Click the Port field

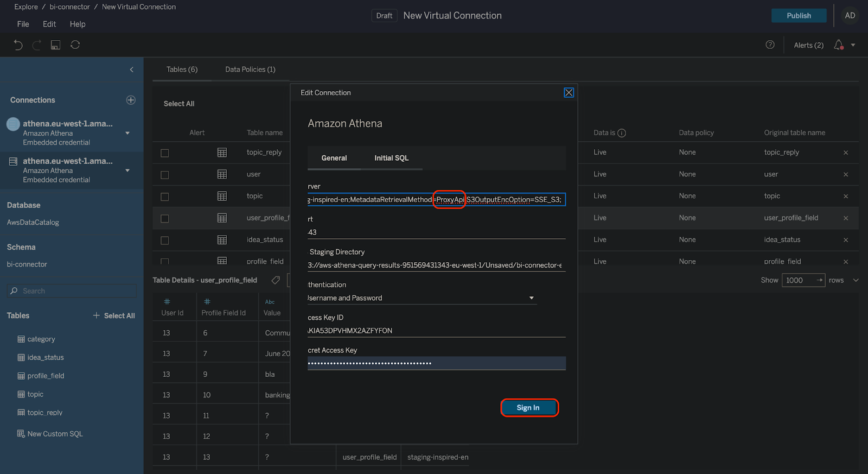click(437, 232)
